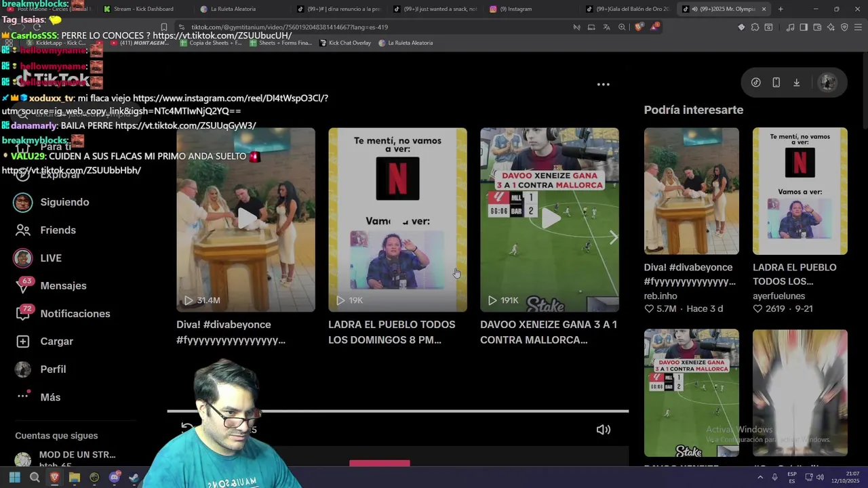Open browser extensions puzzle icon
This screenshot has height=488, width=868.
click(755, 27)
